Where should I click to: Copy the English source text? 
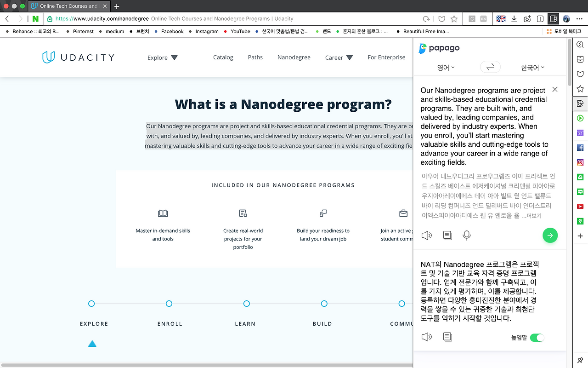point(447,236)
